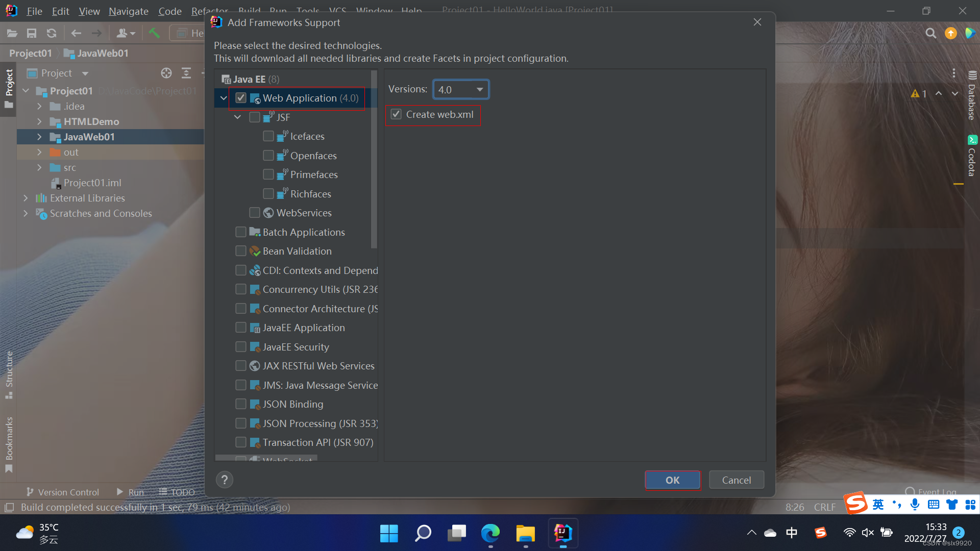This screenshot has width=980, height=551.
Task: Click OK to add frameworks
Action: (x=672, y=480)
